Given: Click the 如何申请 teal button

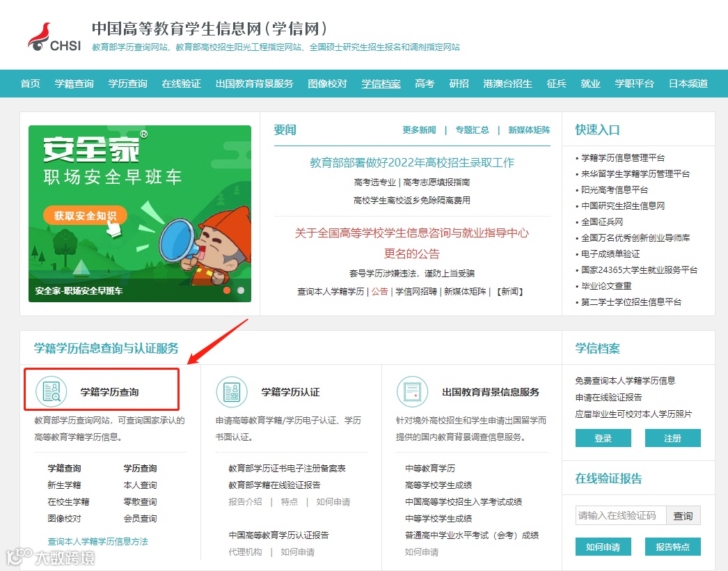Looking at the screenshot, I should click(x=603, y=547).
